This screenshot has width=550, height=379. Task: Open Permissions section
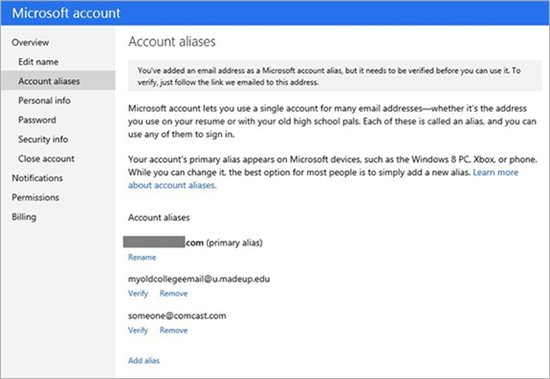tap(35, 197)
